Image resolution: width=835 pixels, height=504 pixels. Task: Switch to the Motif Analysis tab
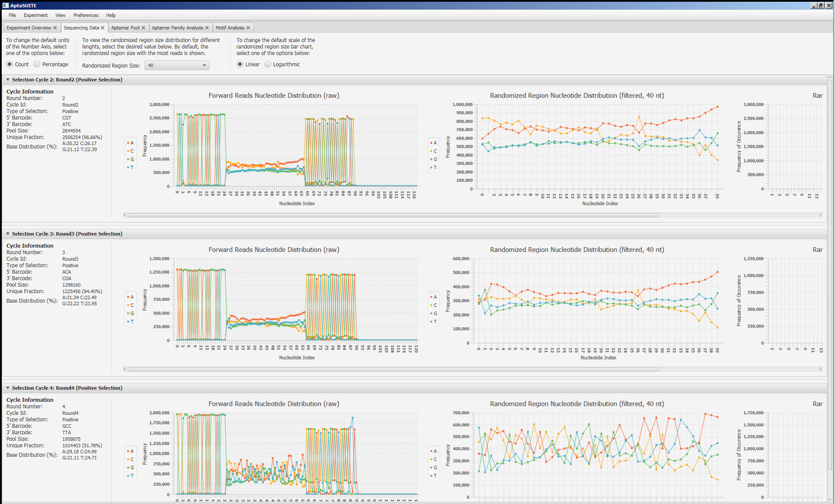(230, 28)
